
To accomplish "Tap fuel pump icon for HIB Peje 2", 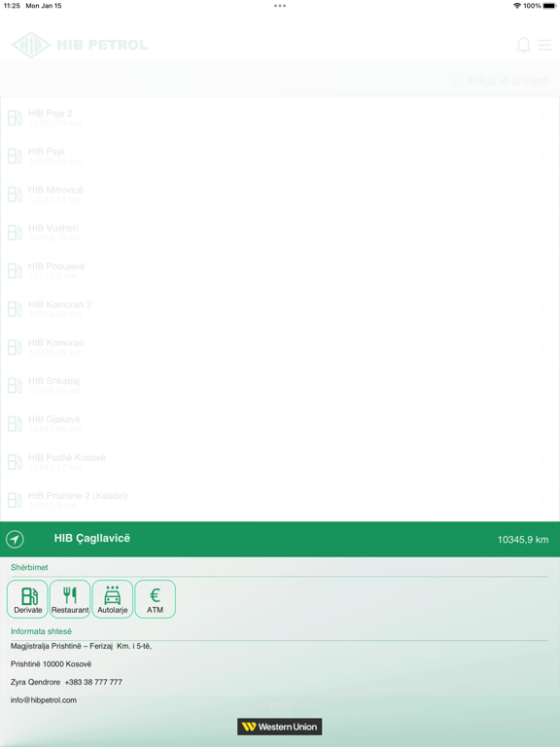I will click(15, 118).
